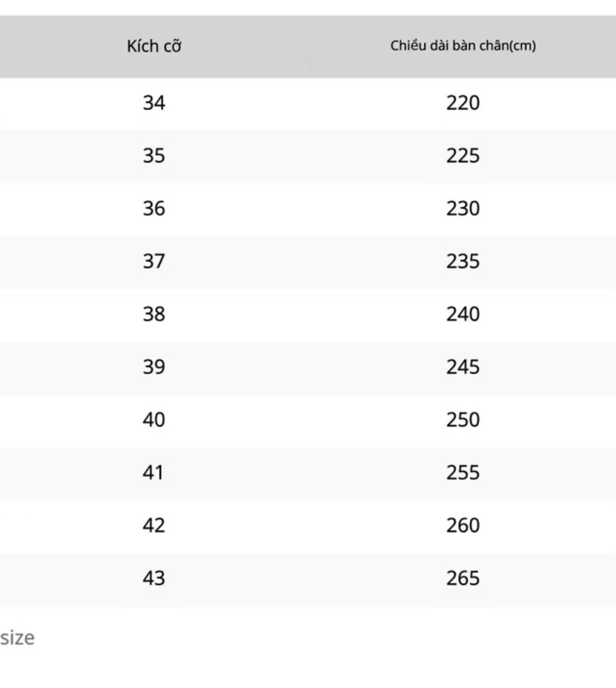The image size is (616, 688).
Task: Click the size 36 cell
Action: click(154, 208)
